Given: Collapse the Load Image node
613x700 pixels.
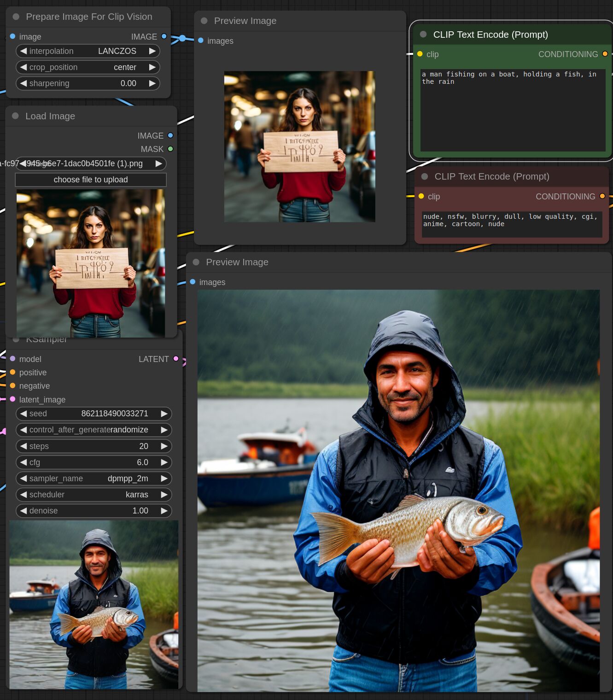Looking at the screenshot, I should click(16, 116).
